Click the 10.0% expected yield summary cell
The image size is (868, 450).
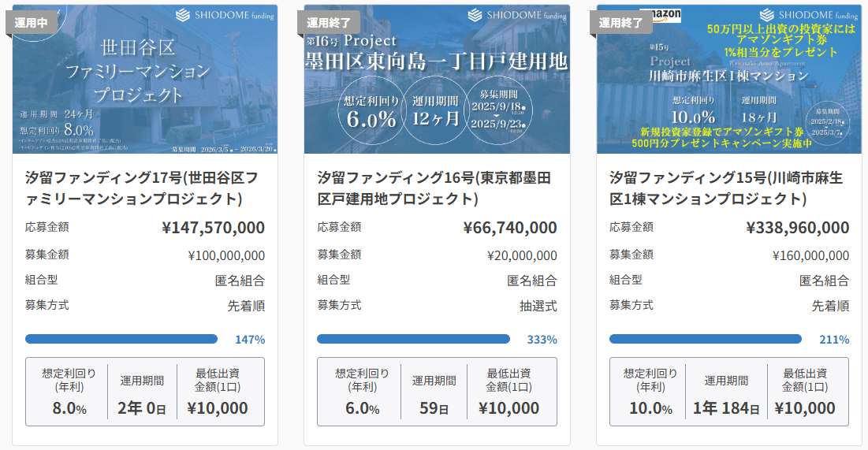tap(650, 392)
